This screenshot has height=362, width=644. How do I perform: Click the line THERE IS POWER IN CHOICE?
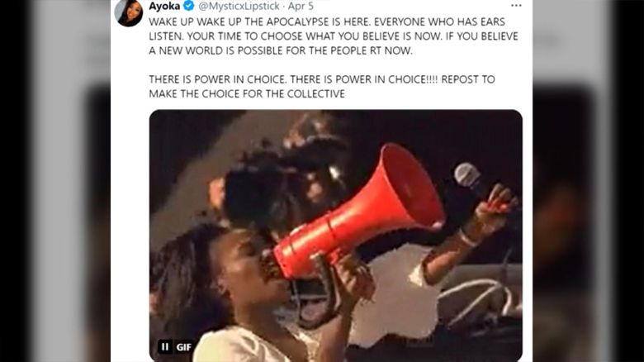click(x=322, y=79)
